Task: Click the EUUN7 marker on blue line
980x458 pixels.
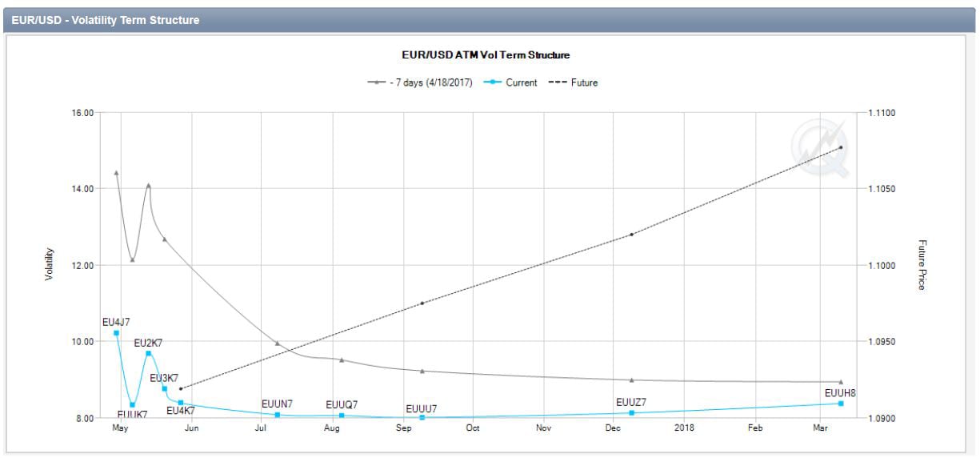Action: pyautogui.click(x=278, y=415)
